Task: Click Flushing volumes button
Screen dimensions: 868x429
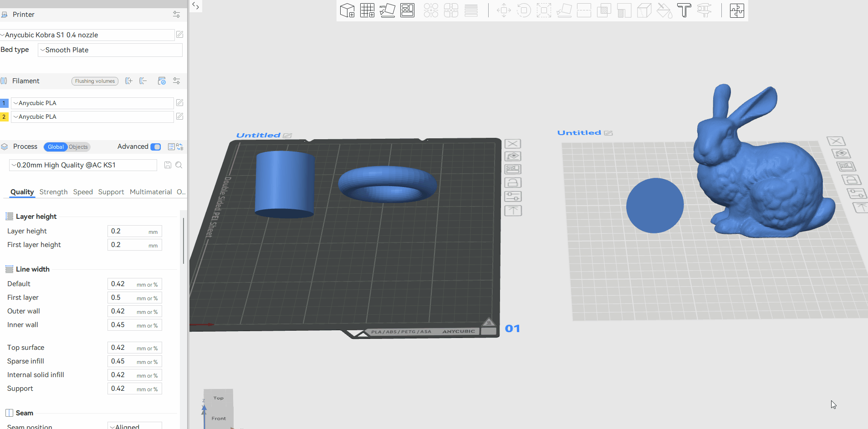Action: tap(95, 81)
